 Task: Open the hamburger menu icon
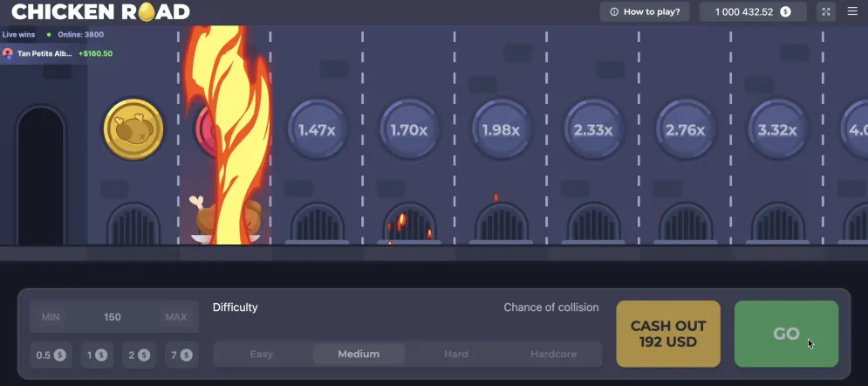(x=852, y=11)
